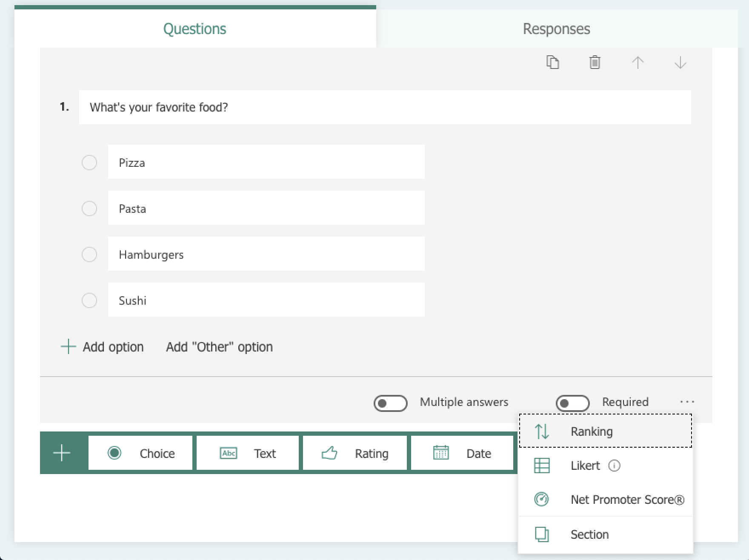Screen dimensions: 749x560
Task: Edit the Pasta option text field
Action: pos(266,208)
